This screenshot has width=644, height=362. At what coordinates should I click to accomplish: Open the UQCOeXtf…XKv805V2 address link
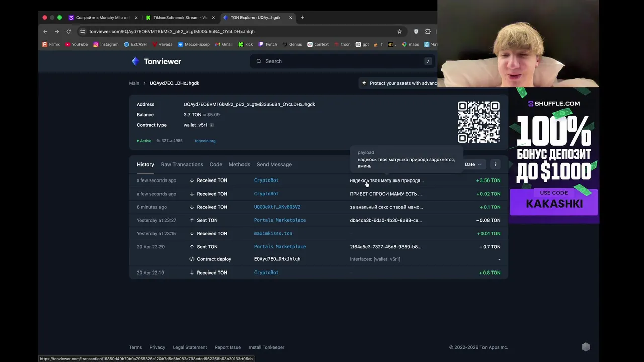point(277,207)
